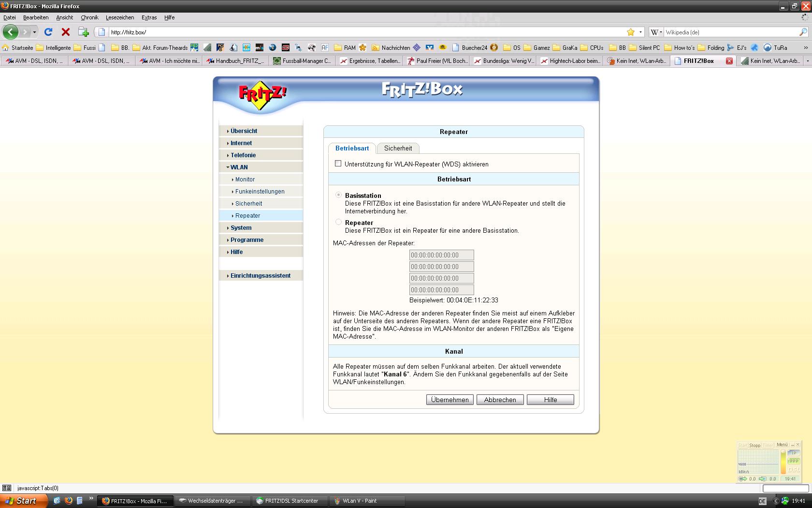Screen dimensions: 812x508
Task: Open the Intelligente bookmark folder
Action: (x=54, y=47)
